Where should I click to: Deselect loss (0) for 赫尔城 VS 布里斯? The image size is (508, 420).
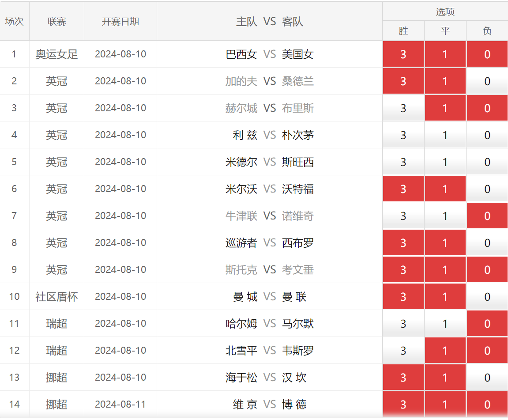pyautogui.click(x=487, y=108)
